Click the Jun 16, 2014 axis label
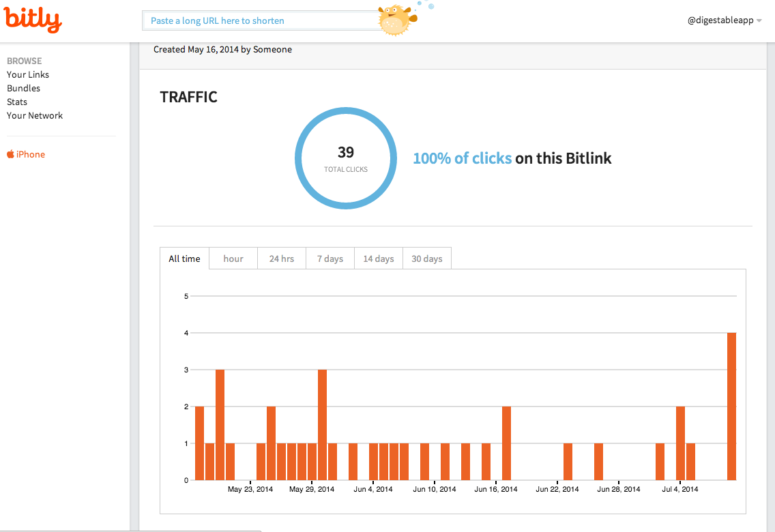Viewport: 775px width, 532px height. click(x=496, y=489)
